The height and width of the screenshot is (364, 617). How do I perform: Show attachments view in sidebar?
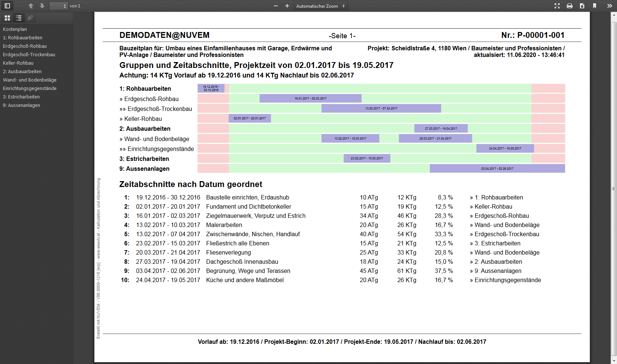[x=30, y=18]
